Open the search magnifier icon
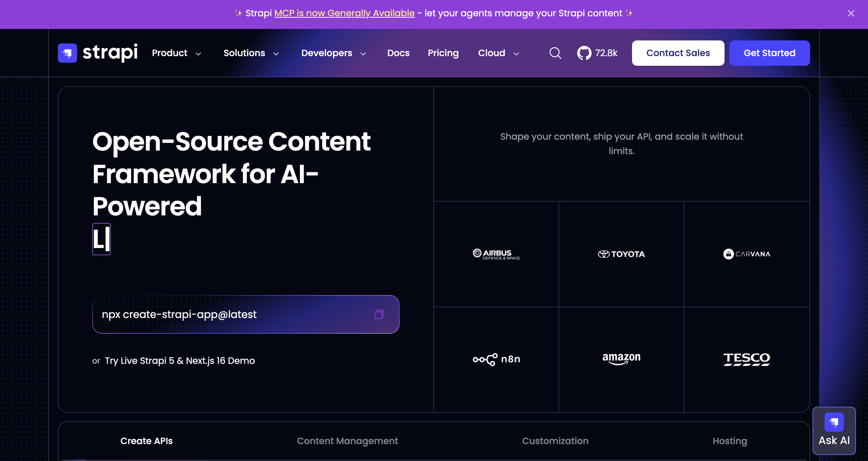This screenshot has height=461, width=868. click(555, 53)
